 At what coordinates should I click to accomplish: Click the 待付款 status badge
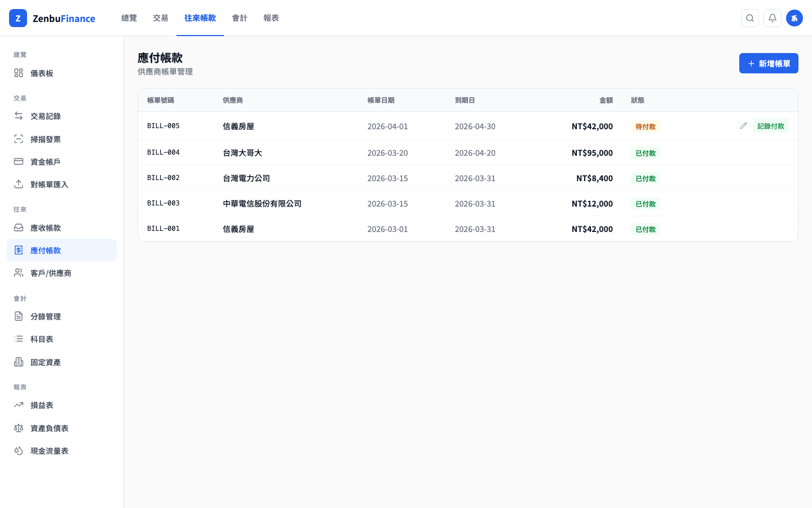(646, 126)
